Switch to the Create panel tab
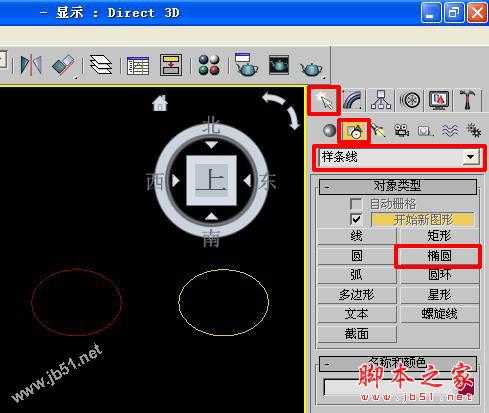The height and width of the screenshot is (413, 489). click(x=324, y=100)
